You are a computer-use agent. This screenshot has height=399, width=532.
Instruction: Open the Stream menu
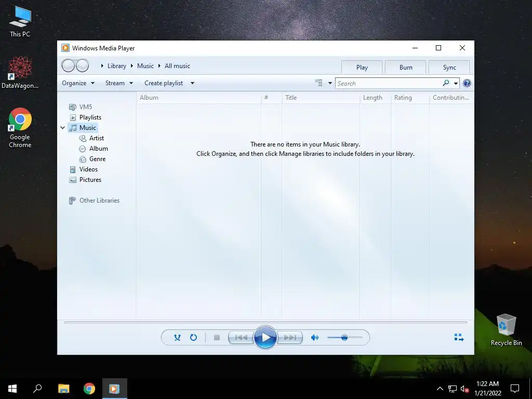[119, 83]
